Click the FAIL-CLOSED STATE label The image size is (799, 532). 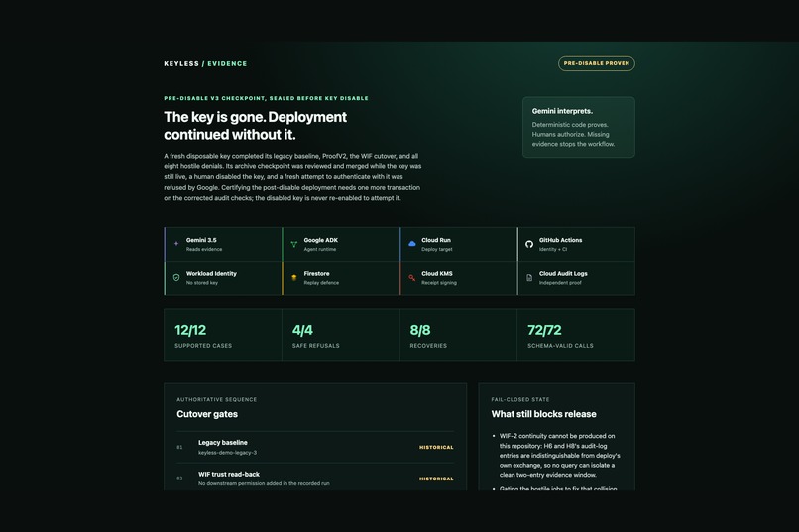pyautogui.click(x=520, y=399)
